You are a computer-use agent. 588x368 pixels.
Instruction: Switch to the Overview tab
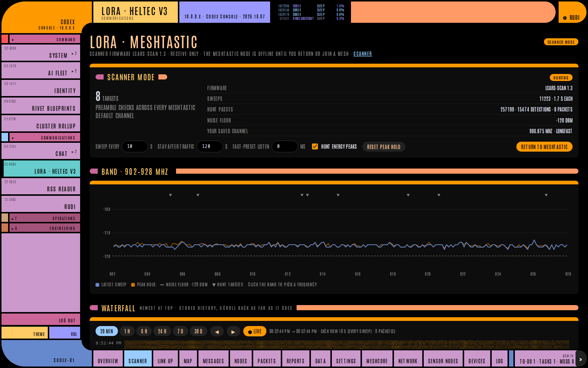[108, 359]
